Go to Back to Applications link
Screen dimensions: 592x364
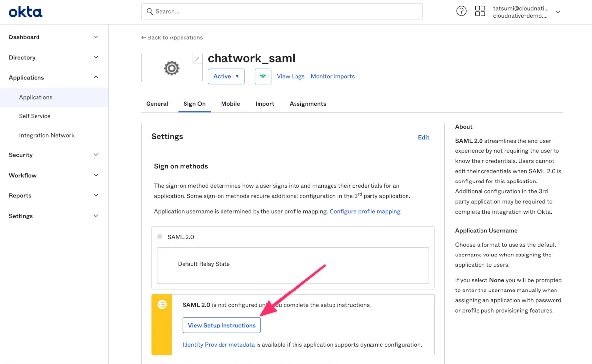click(172, 37)
